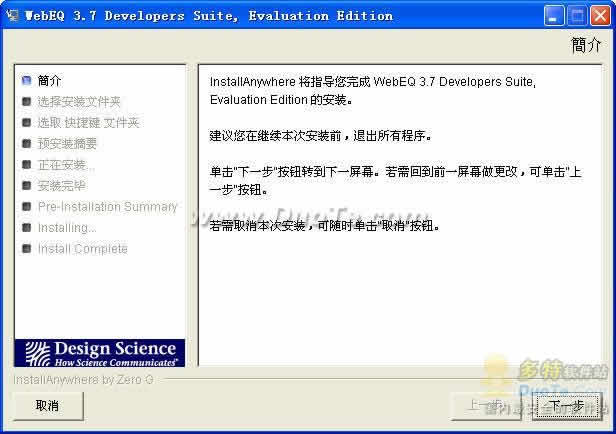Click the 建议您在继续本次安装前 paragraph
Screen dimensions: 616x434
[320, 136]
